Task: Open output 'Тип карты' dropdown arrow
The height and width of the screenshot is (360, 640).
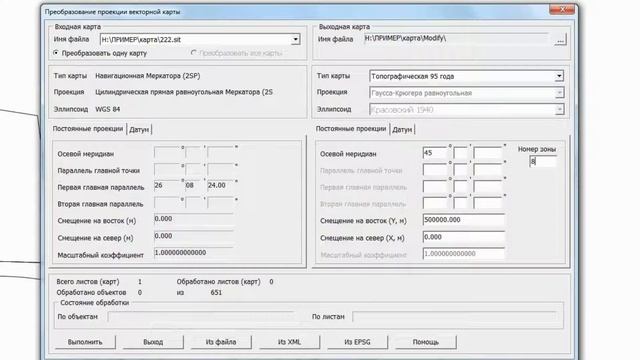Action: coord(559,76)
